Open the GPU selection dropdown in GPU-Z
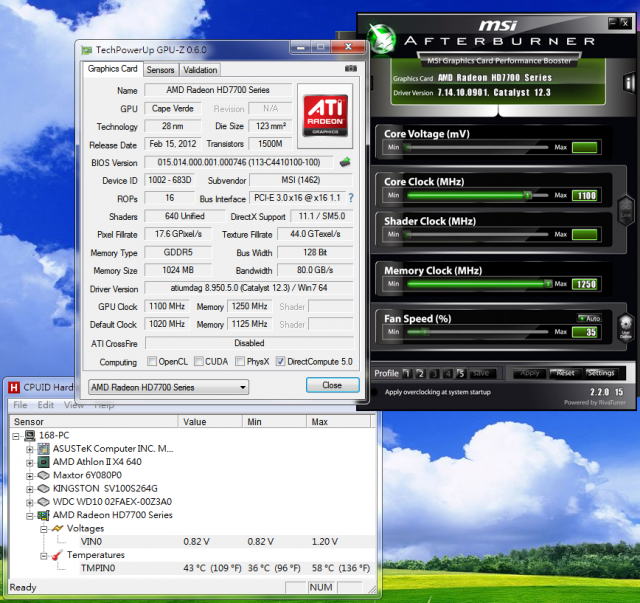Viewport: 640px width, 603px height. pos(168,387)
